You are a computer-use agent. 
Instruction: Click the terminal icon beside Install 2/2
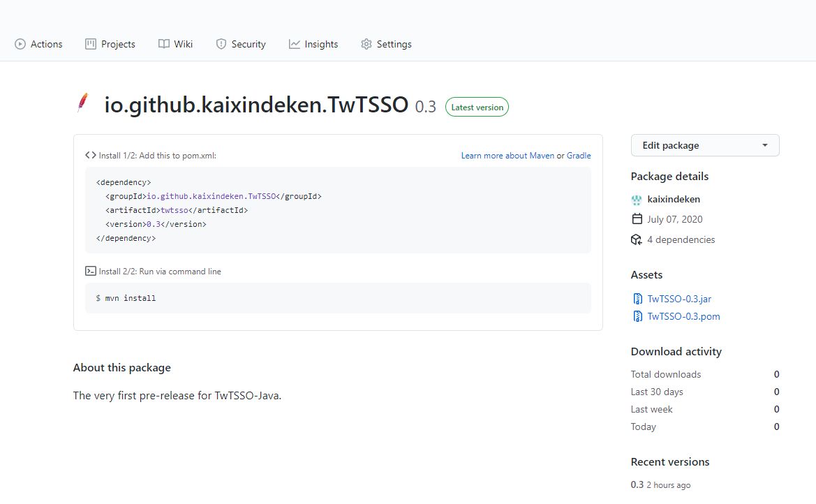[x=91, y=272]
